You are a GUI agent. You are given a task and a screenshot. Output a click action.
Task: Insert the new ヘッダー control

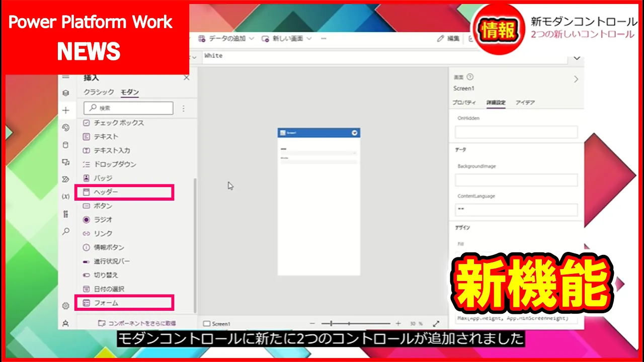pyautogui.click(x=124, y=192)
